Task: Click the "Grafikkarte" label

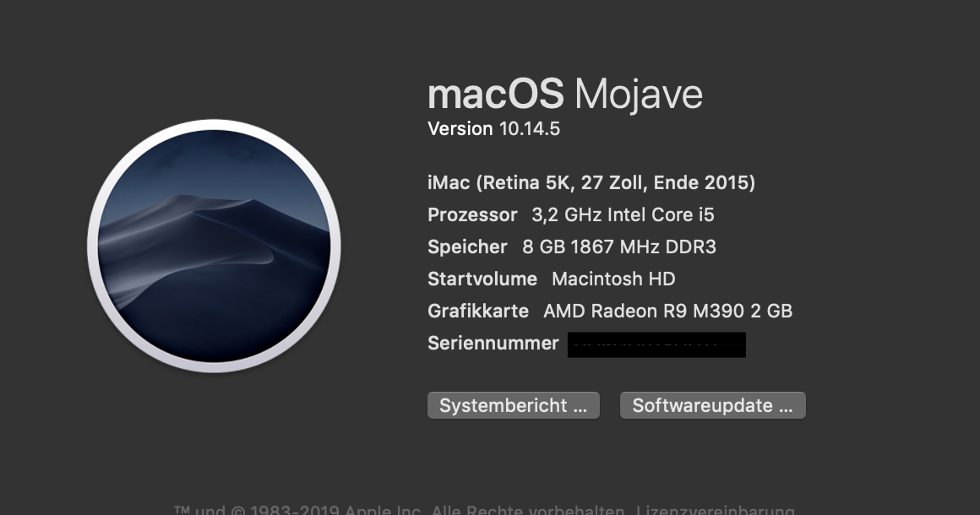Action: tap(478, 312)
